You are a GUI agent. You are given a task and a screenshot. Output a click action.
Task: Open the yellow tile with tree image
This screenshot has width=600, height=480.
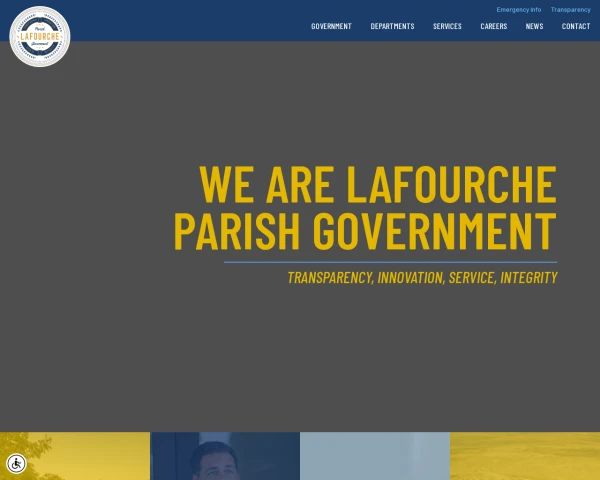point(75,456)
